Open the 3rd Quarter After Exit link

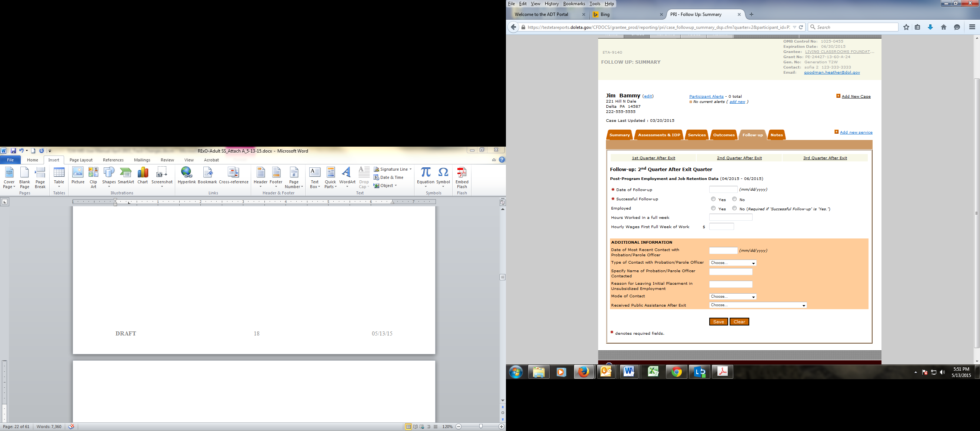pyautogui.click(x=825, y=158)
